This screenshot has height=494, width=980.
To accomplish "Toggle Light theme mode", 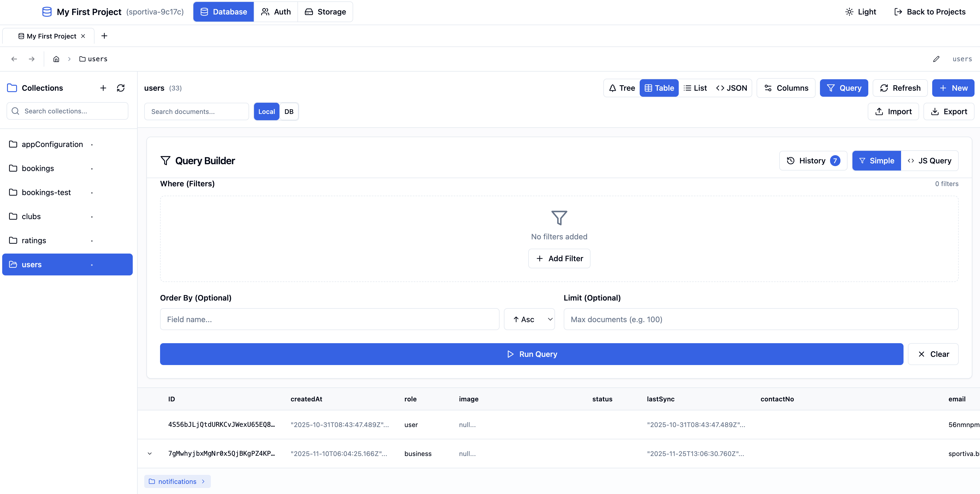I will [861, 11].
